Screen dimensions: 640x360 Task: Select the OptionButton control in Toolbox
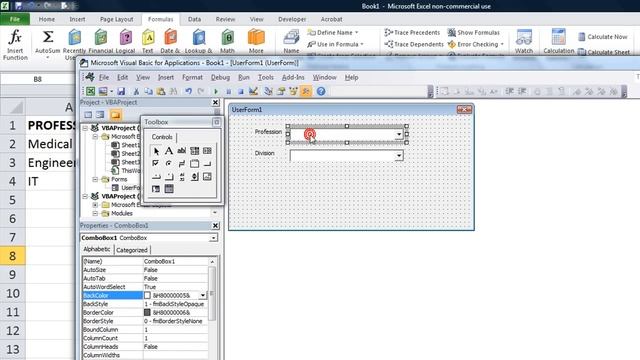click(x=169, y=164)
